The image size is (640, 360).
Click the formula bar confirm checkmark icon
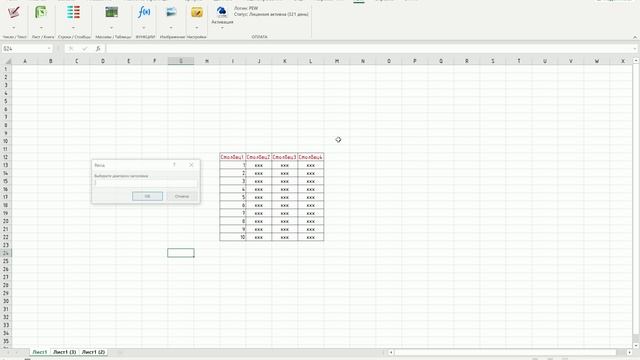click(x=84, y=49)
